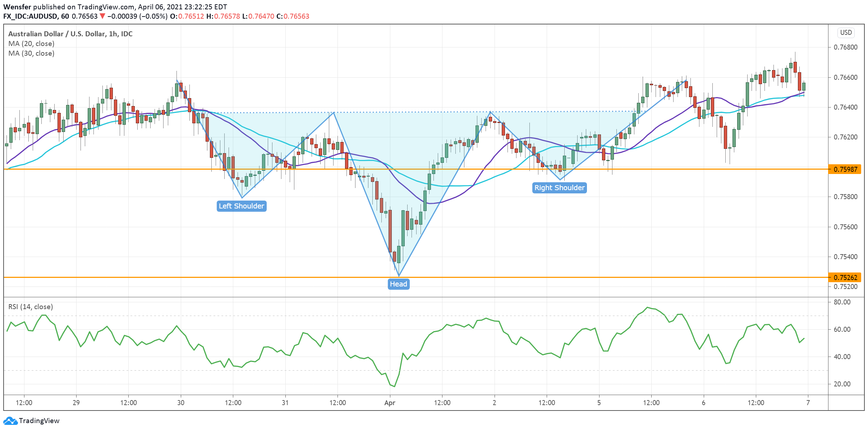This screenshot has width=868, height=431.
Task: Click the Wensfer author name in header
Action: (x=17, y=7)
